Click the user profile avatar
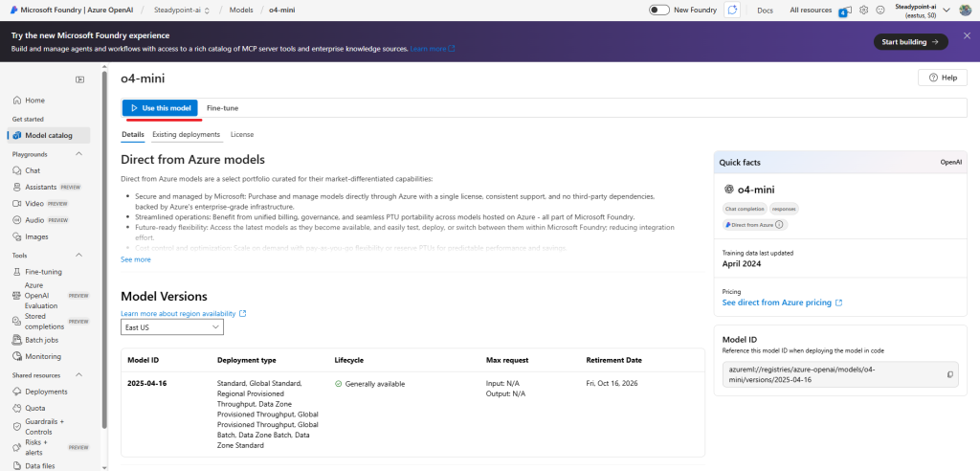 (966, 10)
